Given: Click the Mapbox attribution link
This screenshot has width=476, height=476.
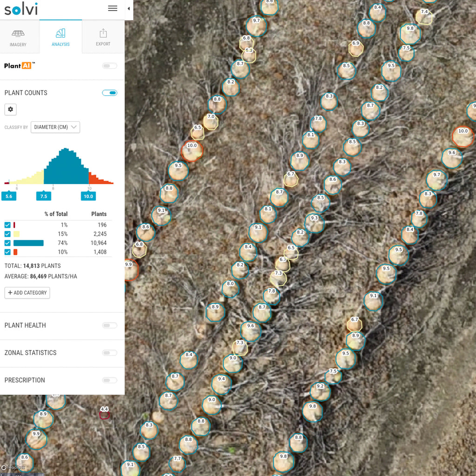Looking at the screenshot, I should (x=13, y=468).
